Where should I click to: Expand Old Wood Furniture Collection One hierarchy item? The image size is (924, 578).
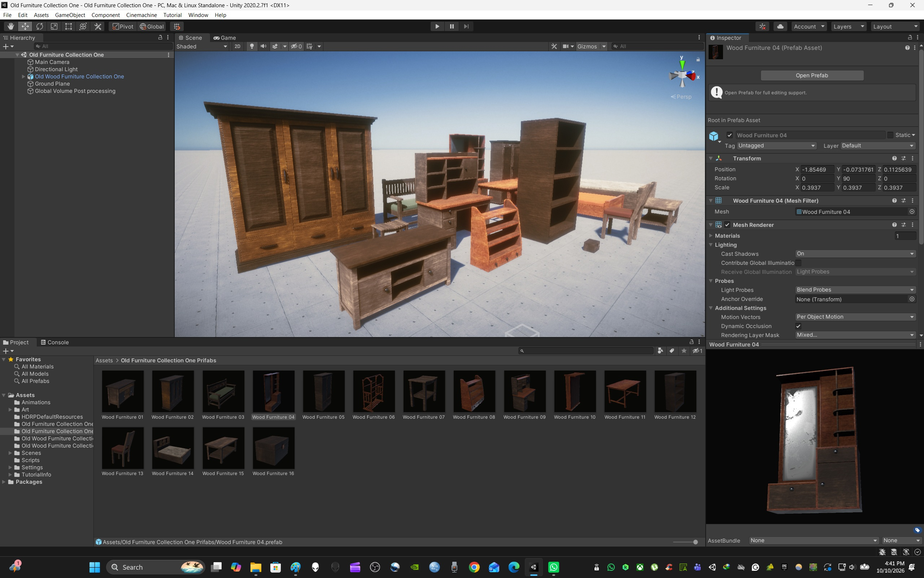[23, 77]
